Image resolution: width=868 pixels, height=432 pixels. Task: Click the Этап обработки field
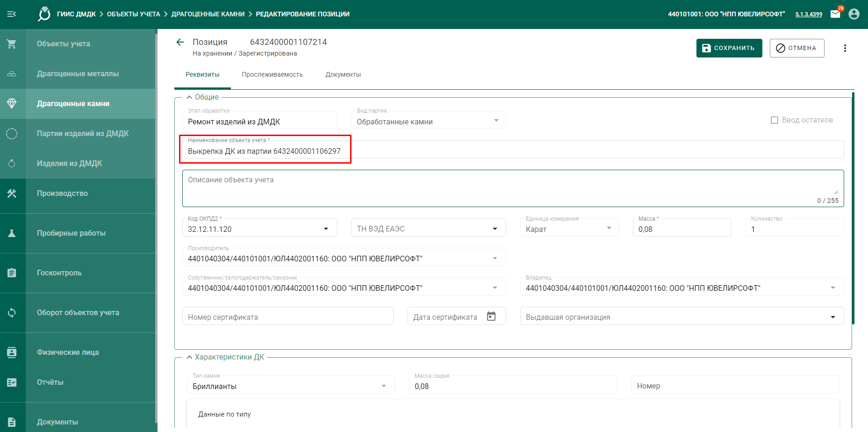click(x=260, y=120)
